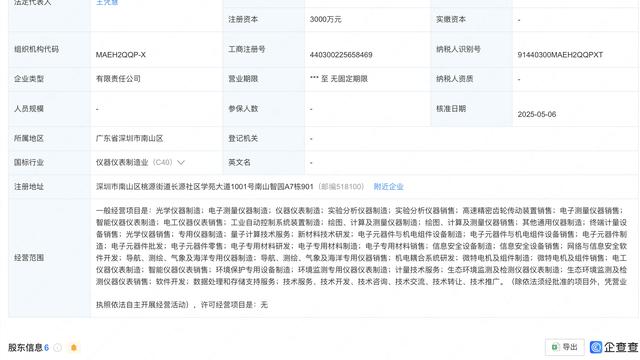Click the 经营范围 row label

29,258
